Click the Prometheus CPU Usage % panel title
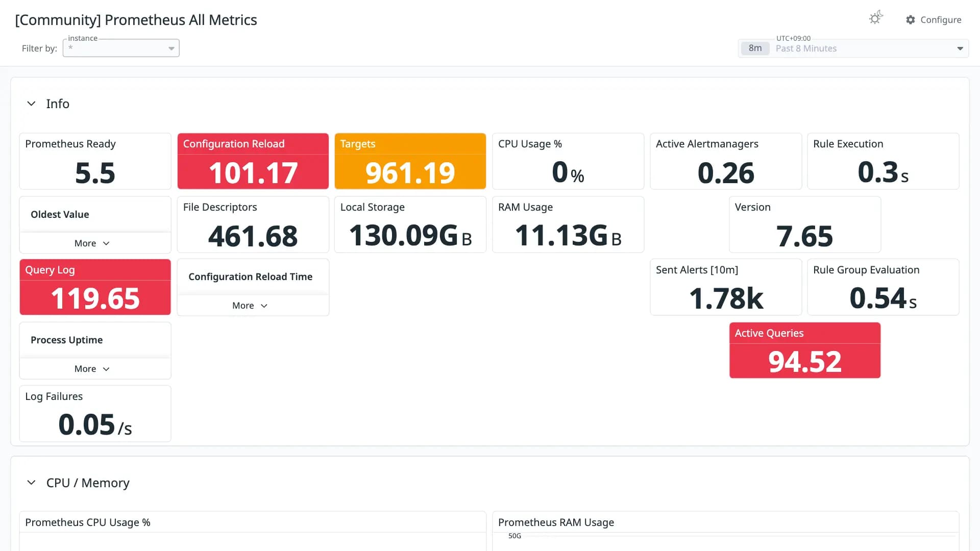 pyautogui.click(x=88, y=522)
